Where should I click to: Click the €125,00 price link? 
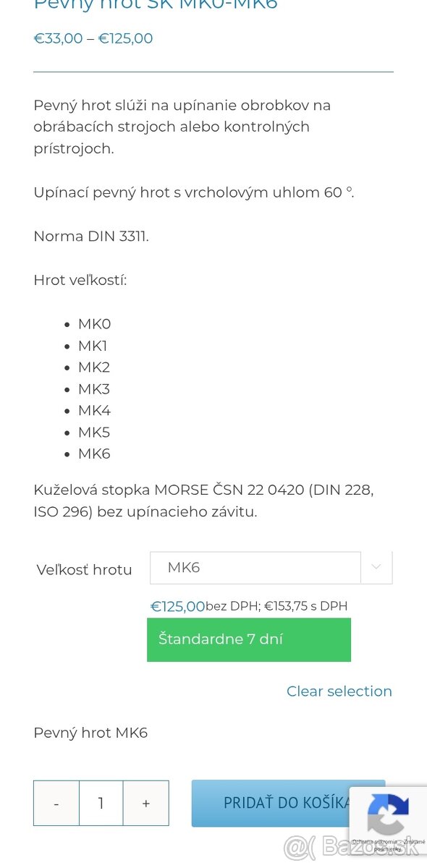click(177, 606)
